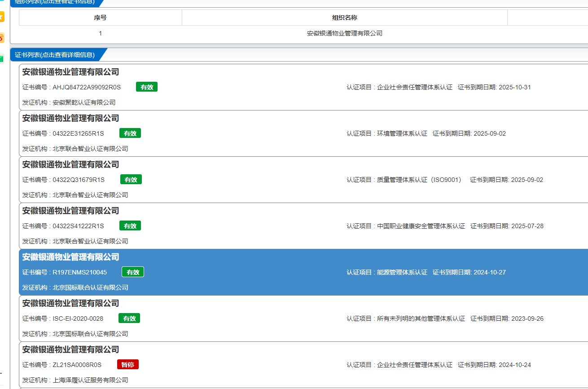The image size is (588, 389).
Task: Click expiry date 2025-07-28
Action: (527, 226)
